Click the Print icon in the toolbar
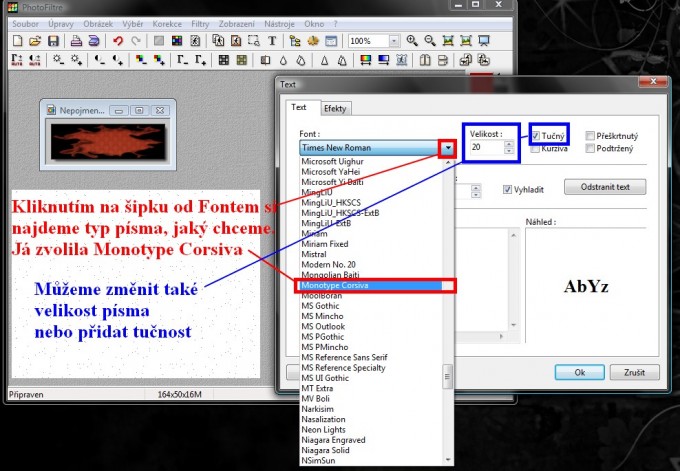The width and height of the screenshot is (680, 471). tap(76, 41)
